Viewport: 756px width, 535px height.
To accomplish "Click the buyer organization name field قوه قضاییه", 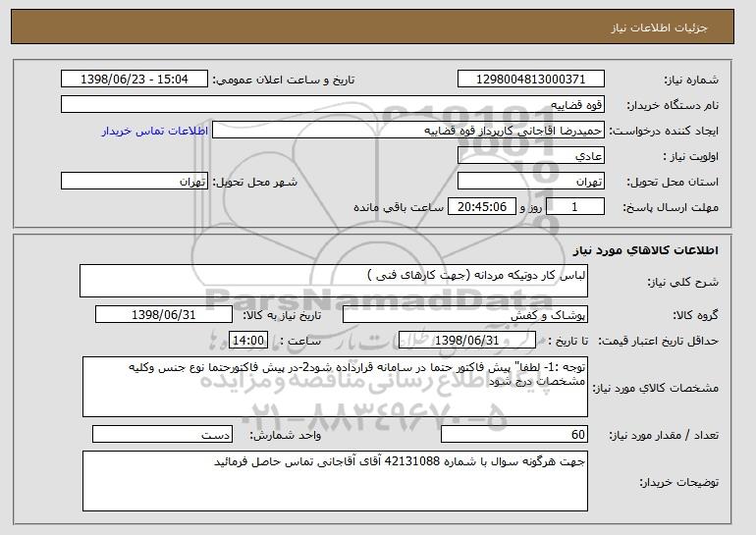I will [x=333, y=105].
